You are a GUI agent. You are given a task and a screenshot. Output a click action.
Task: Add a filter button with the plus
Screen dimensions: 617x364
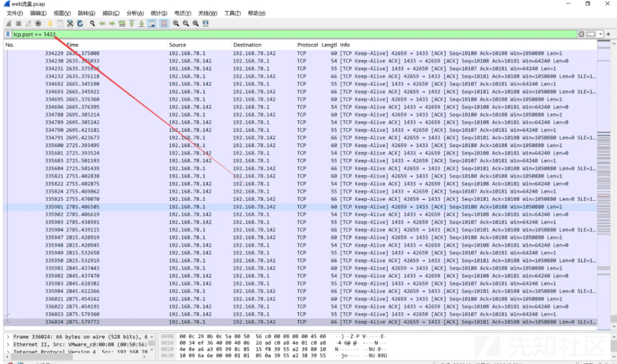coord(608,34)
